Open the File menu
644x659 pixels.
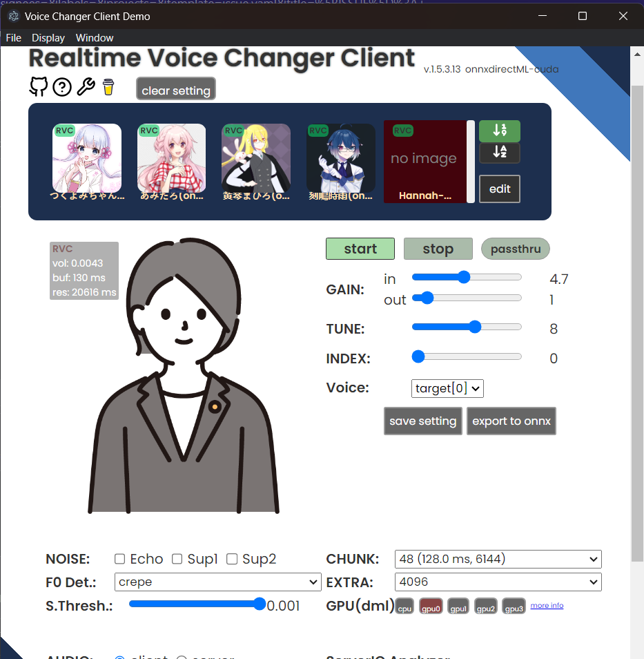click(x=13, y=37)
